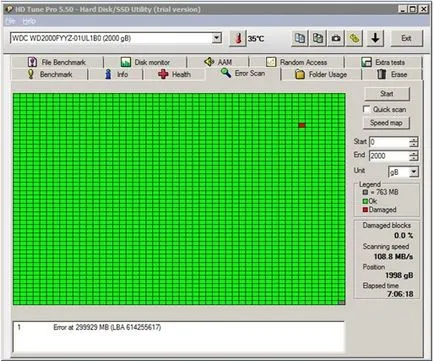Switch to the Random Access tab
Viewport: 434px width, 361px height.
point(297,62)
